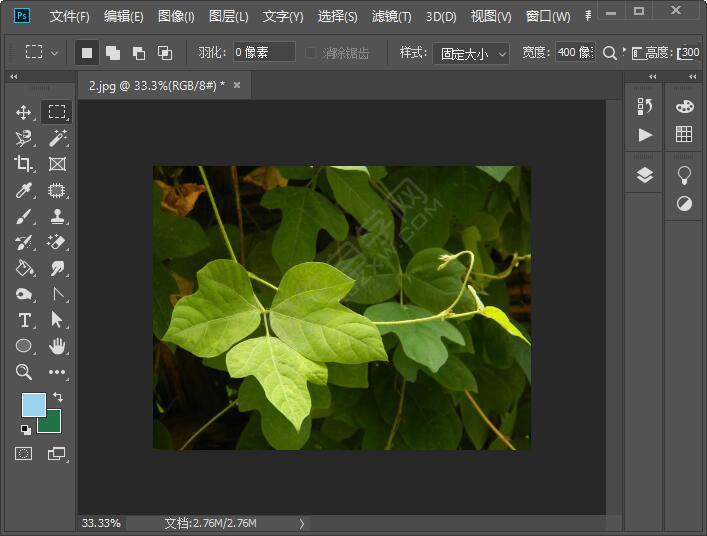Choose the Eyedropper tool
Screen dimensions: 707x536
coord(24,190)
